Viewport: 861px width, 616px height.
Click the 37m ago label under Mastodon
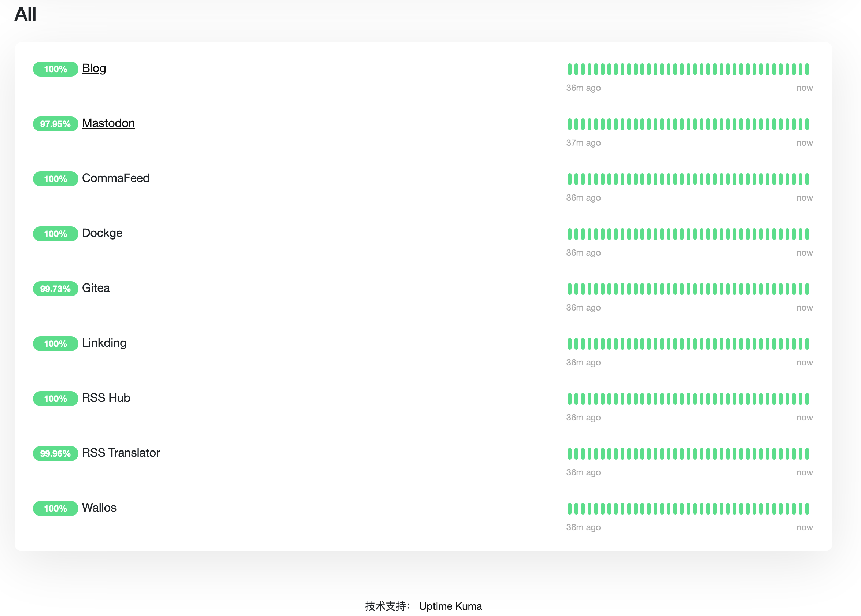583,143
